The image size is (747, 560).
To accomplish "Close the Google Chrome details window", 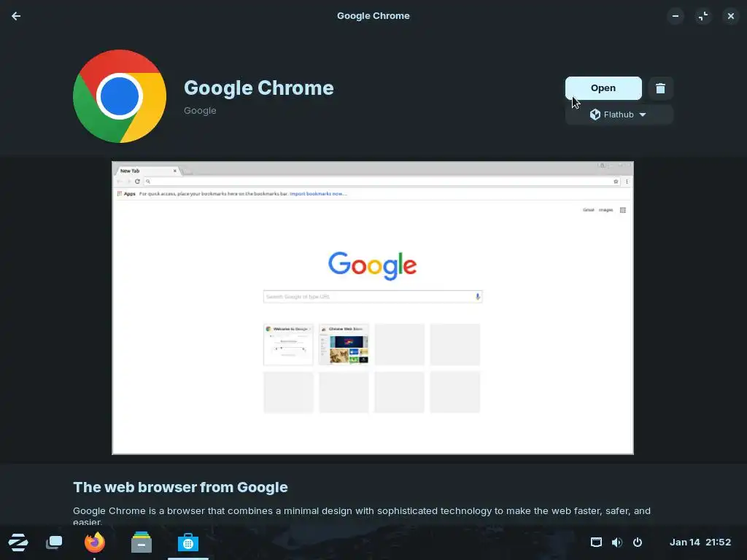I will [731, 16].
